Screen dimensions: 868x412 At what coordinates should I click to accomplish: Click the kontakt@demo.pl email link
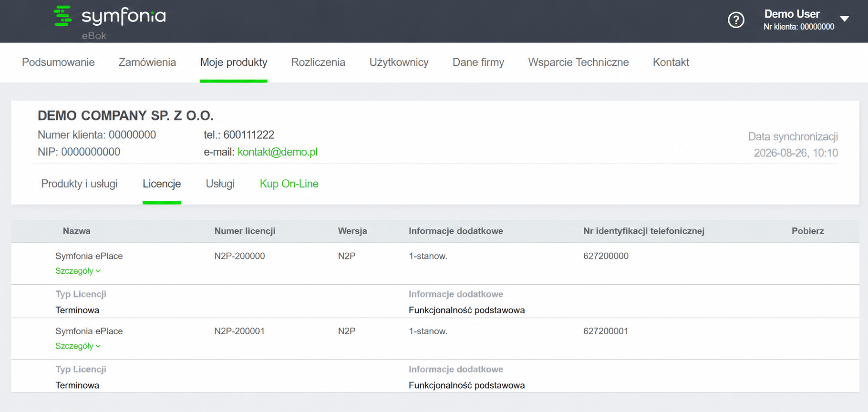point(278,152)
